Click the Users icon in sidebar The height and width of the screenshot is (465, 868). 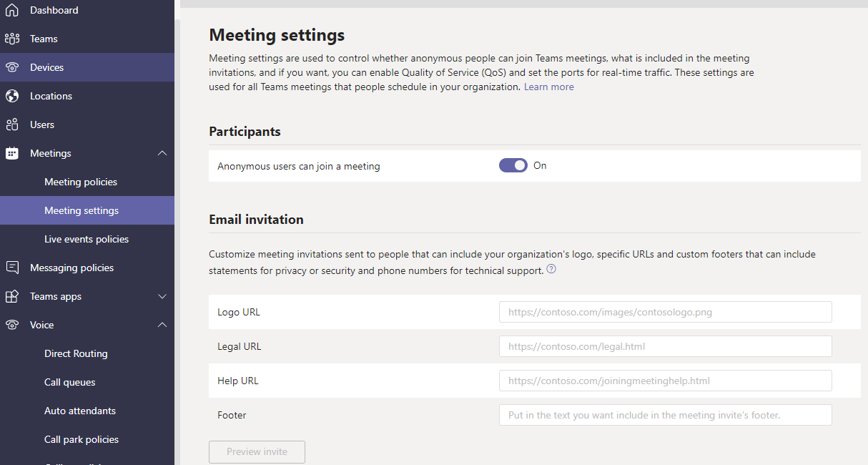click(x=12, y=124)
